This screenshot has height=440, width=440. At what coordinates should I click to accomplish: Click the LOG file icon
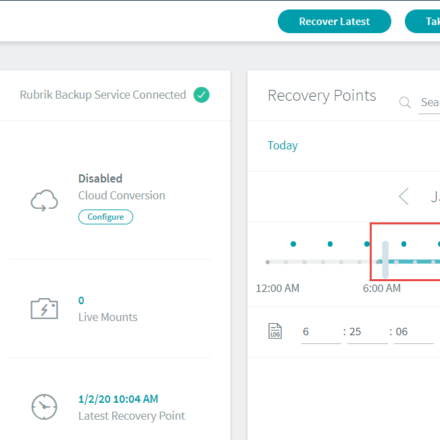tap(275, 331)
